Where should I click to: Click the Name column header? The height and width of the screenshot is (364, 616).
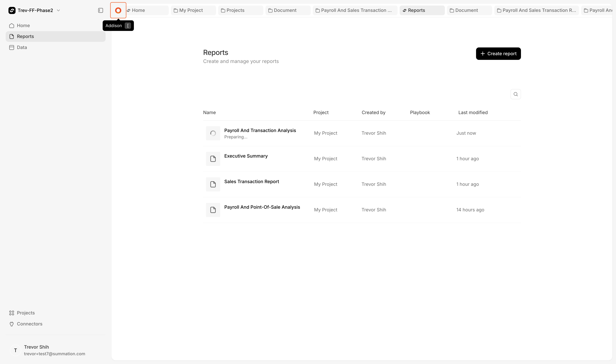209,113
